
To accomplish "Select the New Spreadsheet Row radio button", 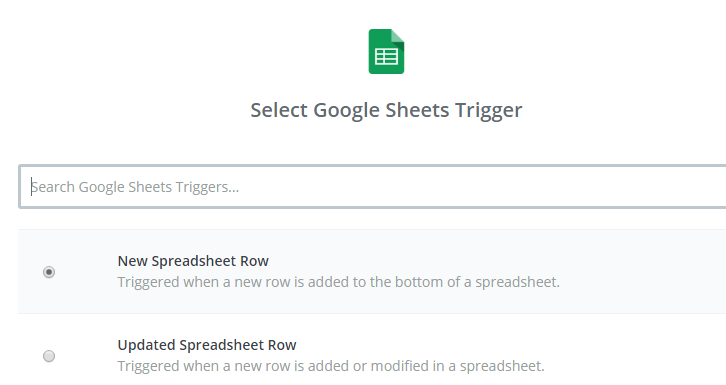I will (49, 272).
